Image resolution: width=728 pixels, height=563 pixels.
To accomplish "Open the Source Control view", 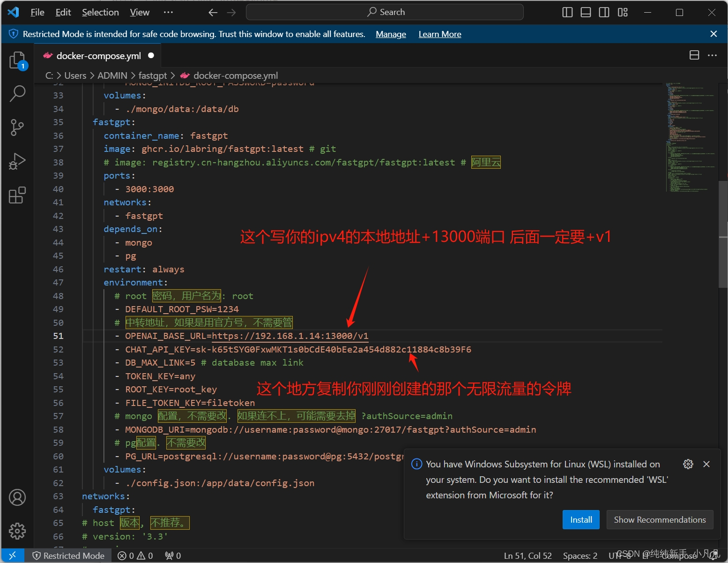I will point(17,128).
